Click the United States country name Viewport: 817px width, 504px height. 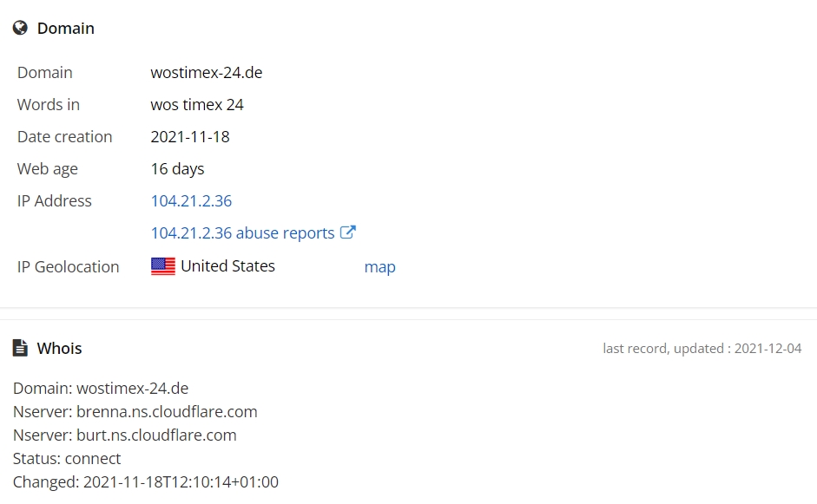click(x=227, y=266)
